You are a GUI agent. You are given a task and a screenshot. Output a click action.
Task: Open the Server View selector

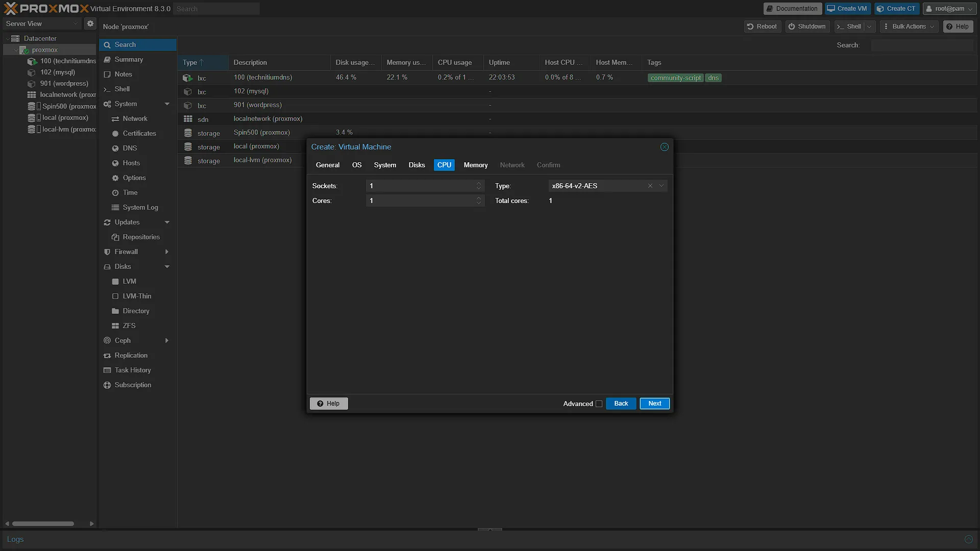tap(42, 23)
